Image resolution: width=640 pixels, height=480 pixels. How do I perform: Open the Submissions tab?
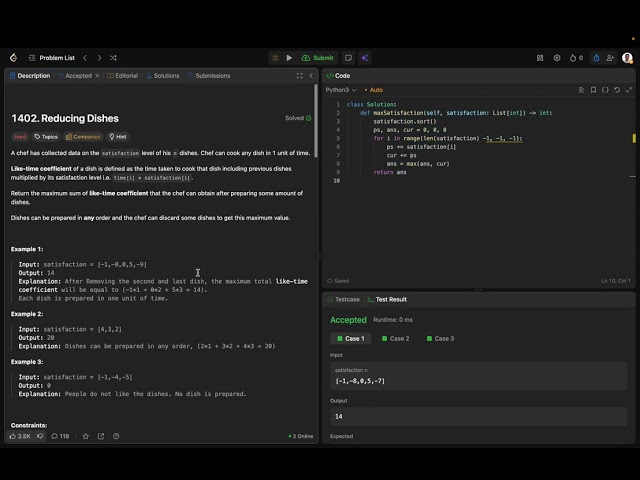pyautogui.click(x=209, y=76)
